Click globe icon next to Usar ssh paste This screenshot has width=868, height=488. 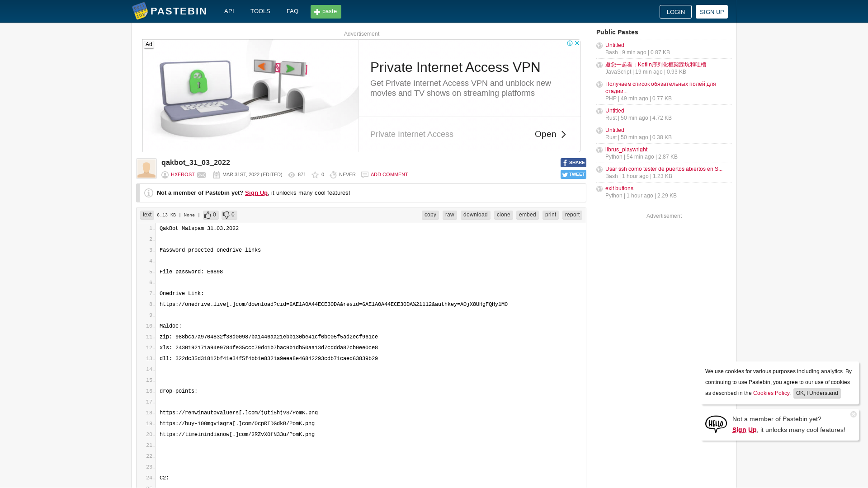point(599,169)
